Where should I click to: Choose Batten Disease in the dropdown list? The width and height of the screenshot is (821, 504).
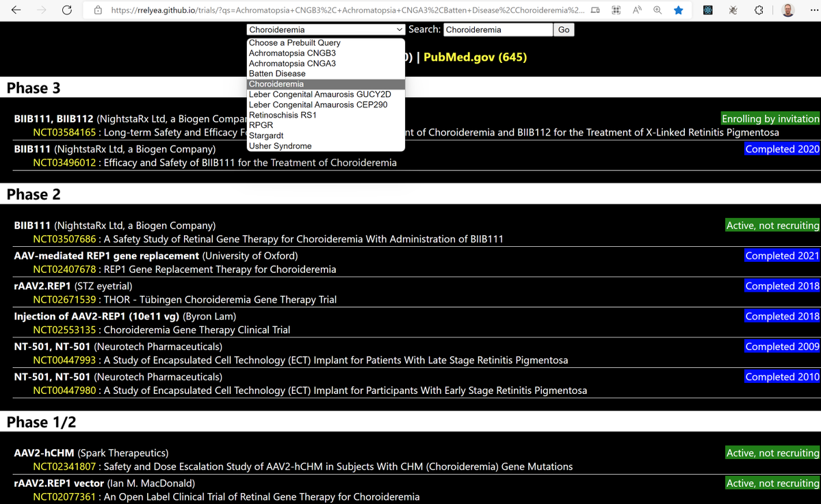pyautogui.click(x=326, y=73)
